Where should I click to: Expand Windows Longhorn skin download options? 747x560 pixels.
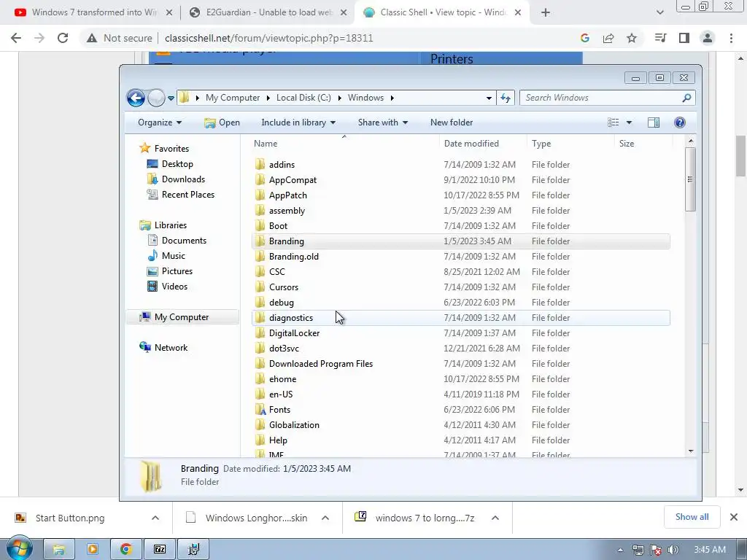pos(325,518)
